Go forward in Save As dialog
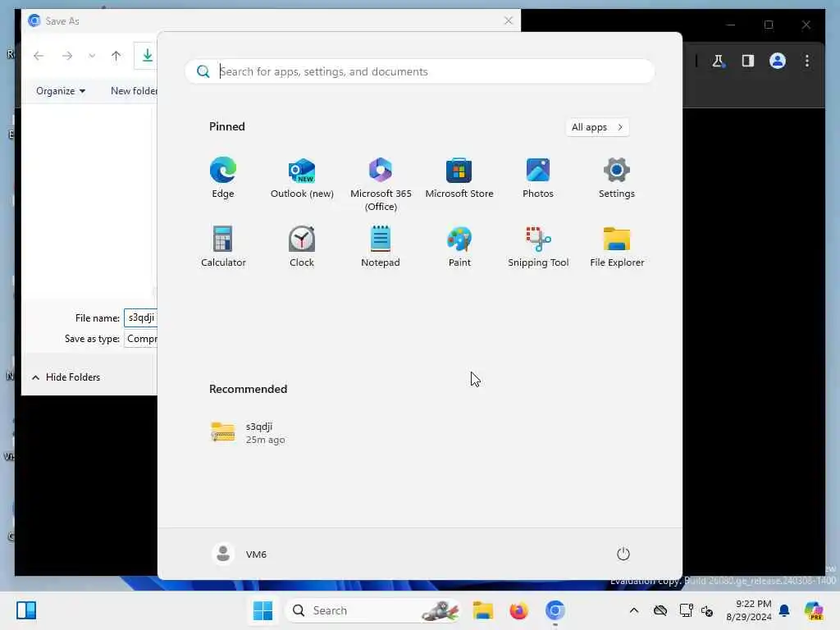Viewport: 840px width, 630px height. tap(67, 56)
